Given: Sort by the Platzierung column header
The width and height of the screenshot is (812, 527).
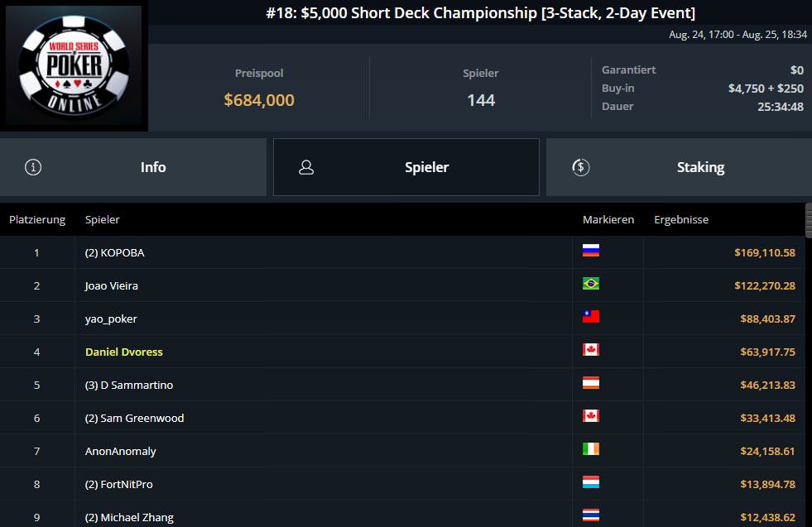Looking at the screenshot, I should (37, 219).
